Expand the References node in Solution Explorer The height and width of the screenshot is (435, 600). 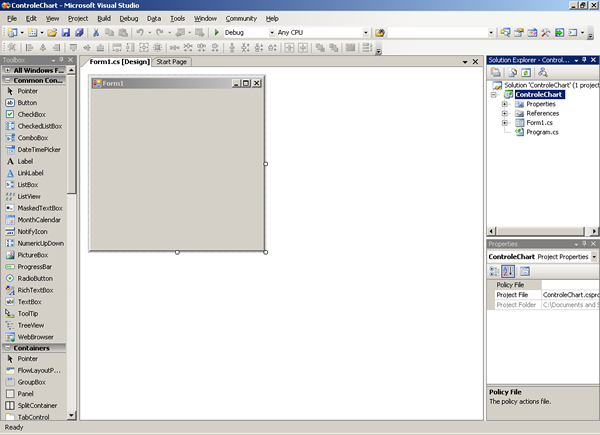coord(505,114)
